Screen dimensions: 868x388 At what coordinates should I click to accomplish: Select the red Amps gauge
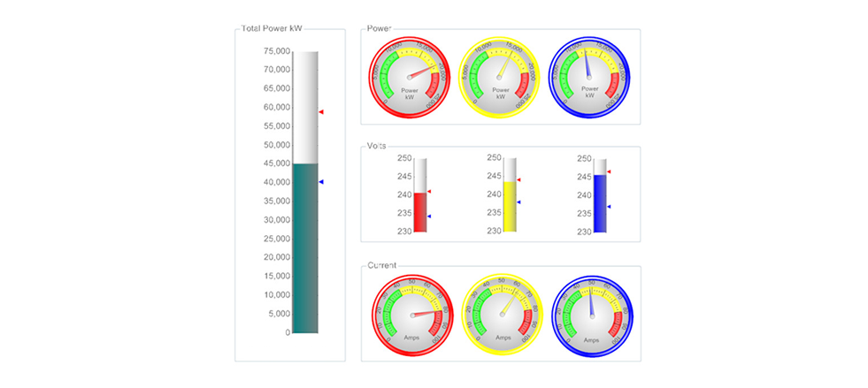click(x=412, y=316)
